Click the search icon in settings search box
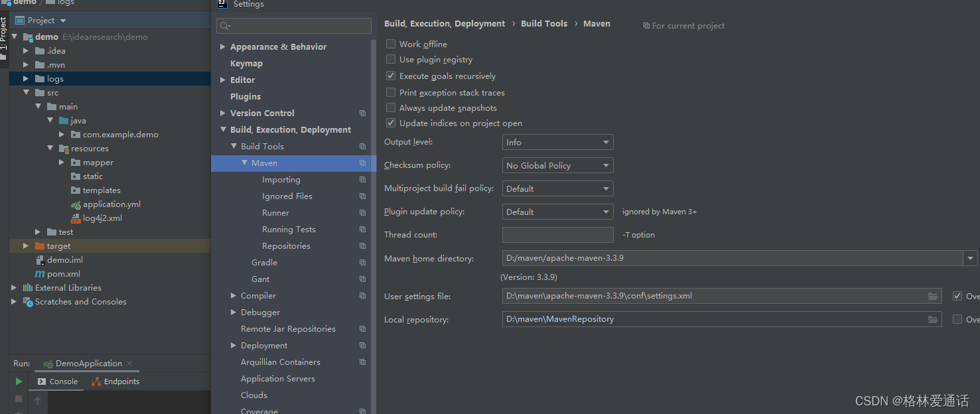Viewport: 980px width, 414px height. click(x=225, y=26)
